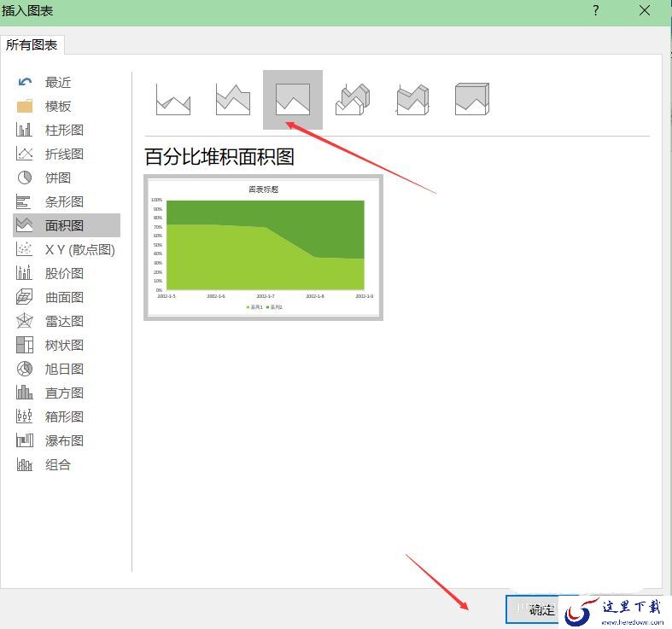Choose the 条形图 bar chart category
The width and height of the screenshot is (672, 629).
coord(64,201)
